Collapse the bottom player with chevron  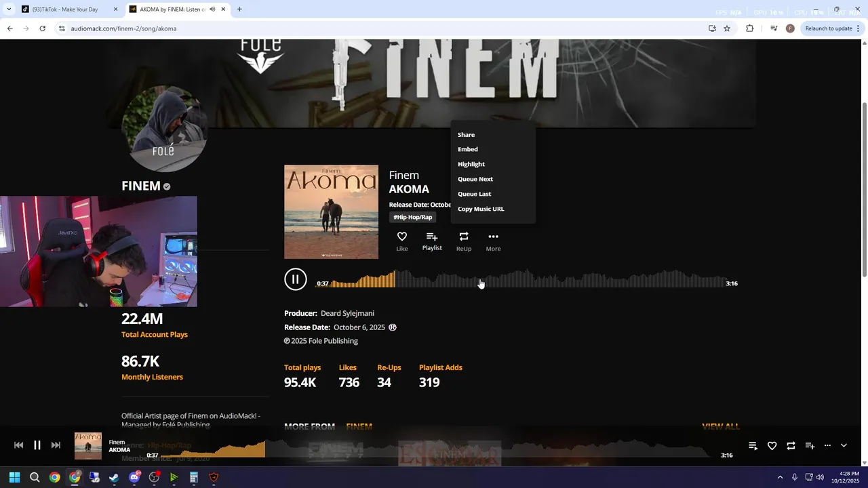[844, 445]
